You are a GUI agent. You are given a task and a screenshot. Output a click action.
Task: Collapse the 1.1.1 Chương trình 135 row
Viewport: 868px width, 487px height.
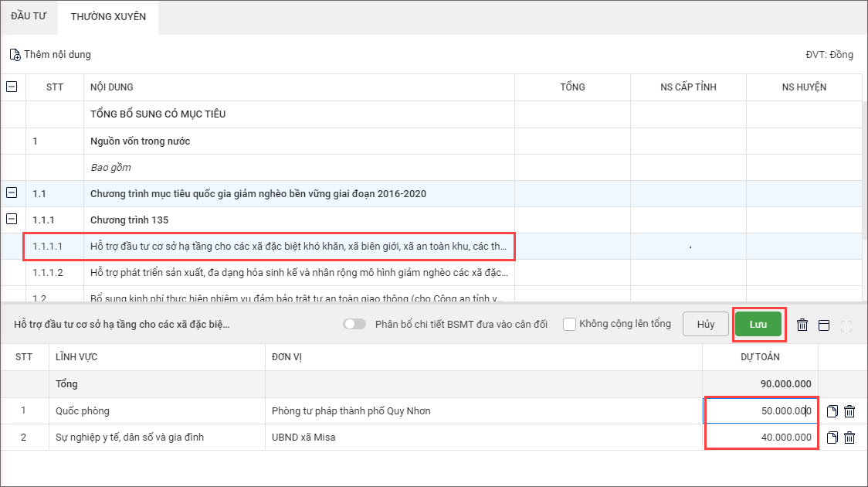coord(12,220)
